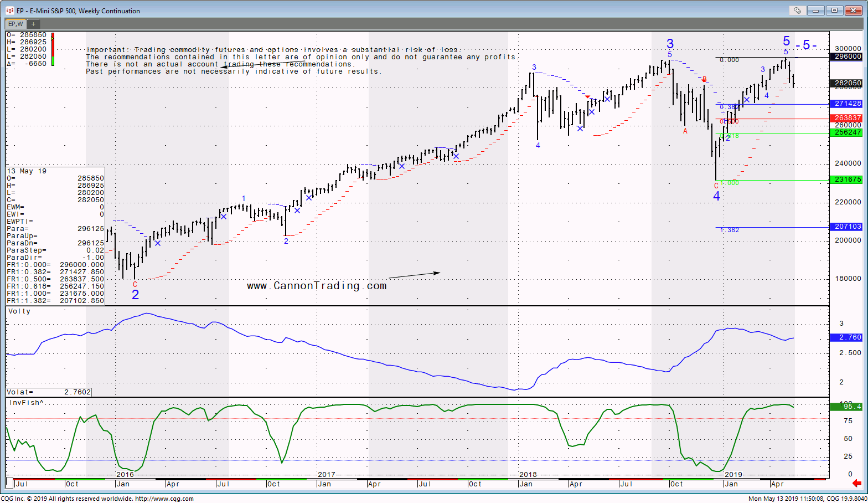The image size is (868, 503).
Task: Click the http://www.cqg.com footer link
Action: pos(164,499)
